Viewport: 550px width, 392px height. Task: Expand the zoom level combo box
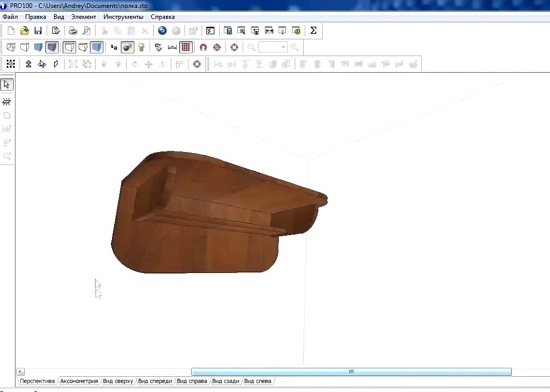pyautogui.click(x=273, y=47)
